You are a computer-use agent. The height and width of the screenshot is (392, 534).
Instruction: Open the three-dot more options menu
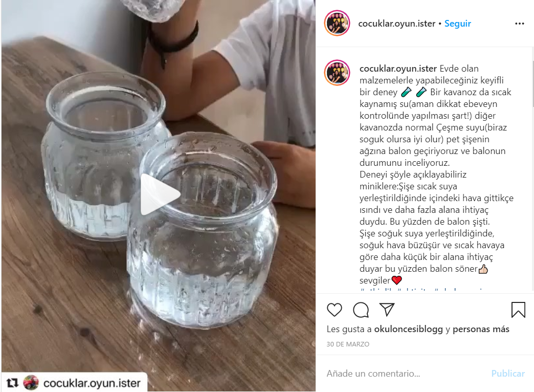pyautogui.click(x=519, y=24)
